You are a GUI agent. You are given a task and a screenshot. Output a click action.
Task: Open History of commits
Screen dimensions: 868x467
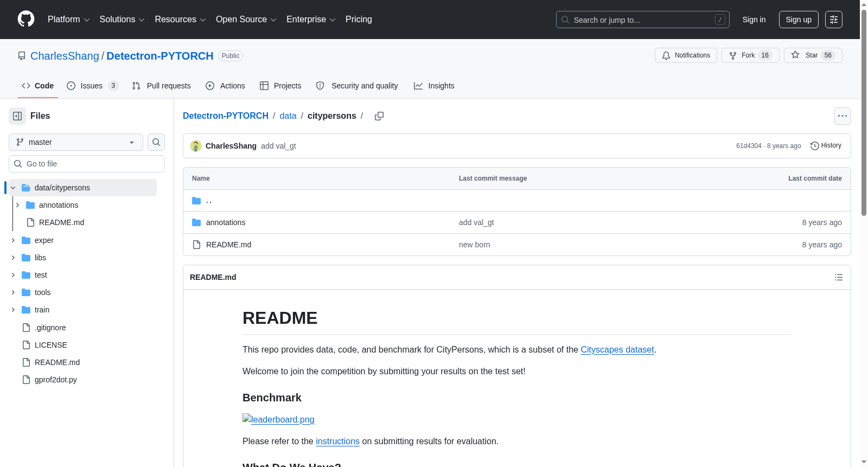pos(826,145)
